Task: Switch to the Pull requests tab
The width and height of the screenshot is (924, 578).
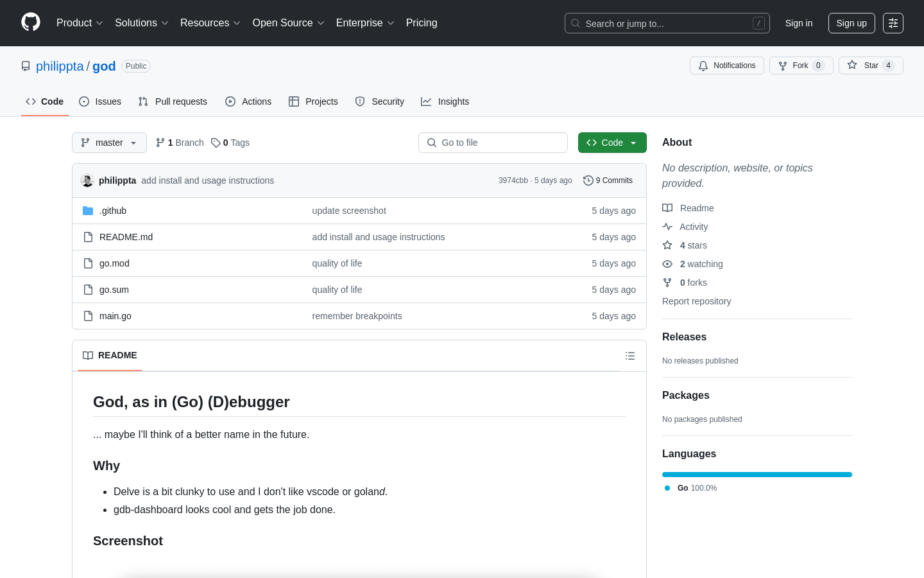Action: [173, 101]
